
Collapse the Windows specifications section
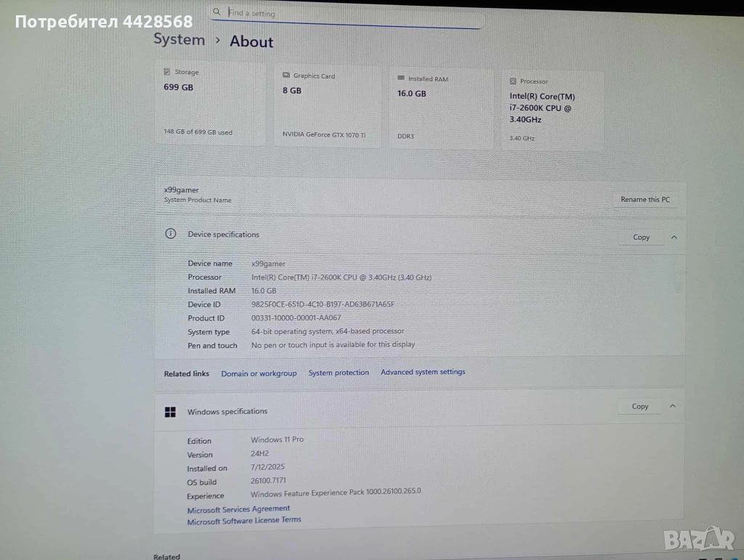click(x=673, y=406)
